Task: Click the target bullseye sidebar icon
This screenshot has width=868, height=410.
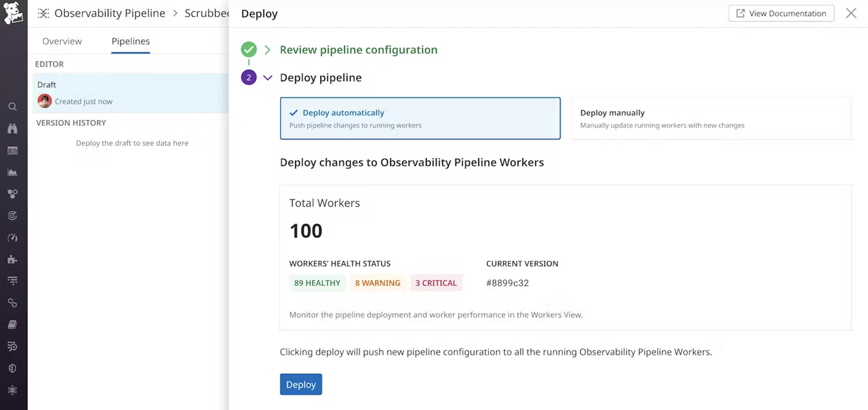Action: [x=13, y=216]
